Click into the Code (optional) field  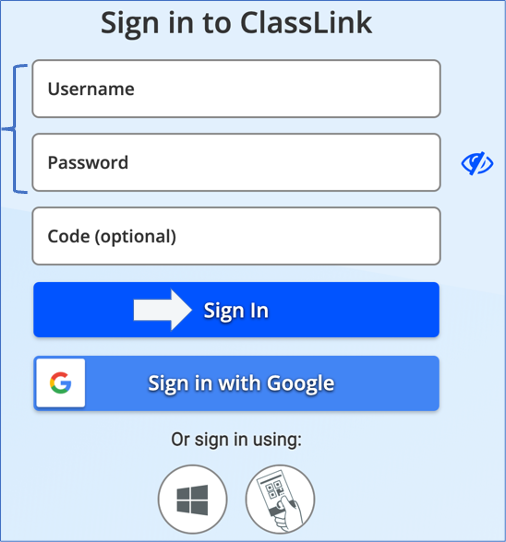click(x=236, y=236)
